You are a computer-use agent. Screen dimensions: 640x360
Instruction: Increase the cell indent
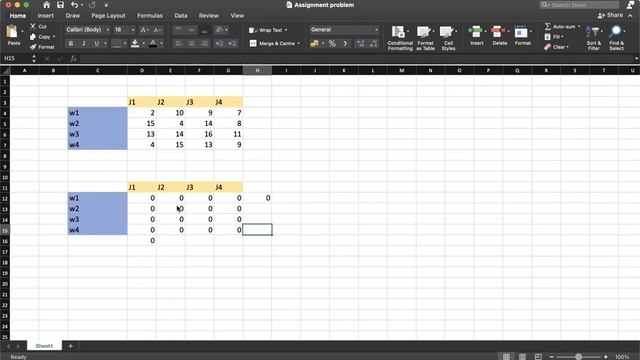click(x=232, y=43)
